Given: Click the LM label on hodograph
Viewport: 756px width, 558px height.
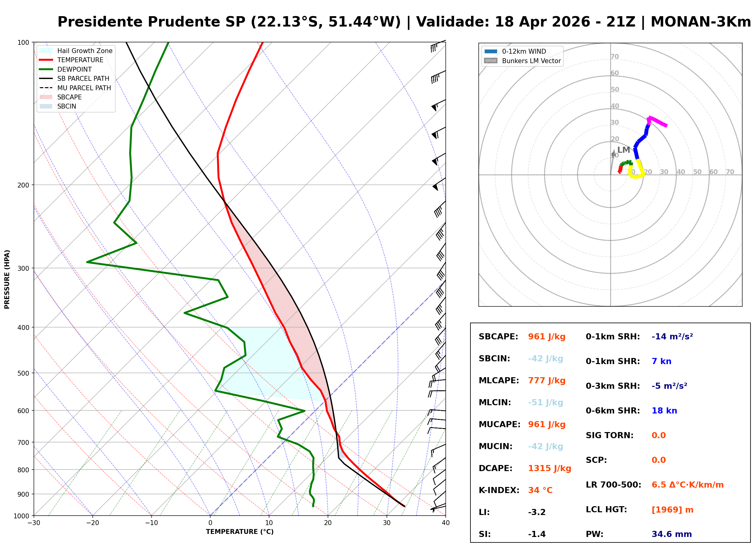Looking at the screenshot, I should pyautogui.click(x=624, y=150).
